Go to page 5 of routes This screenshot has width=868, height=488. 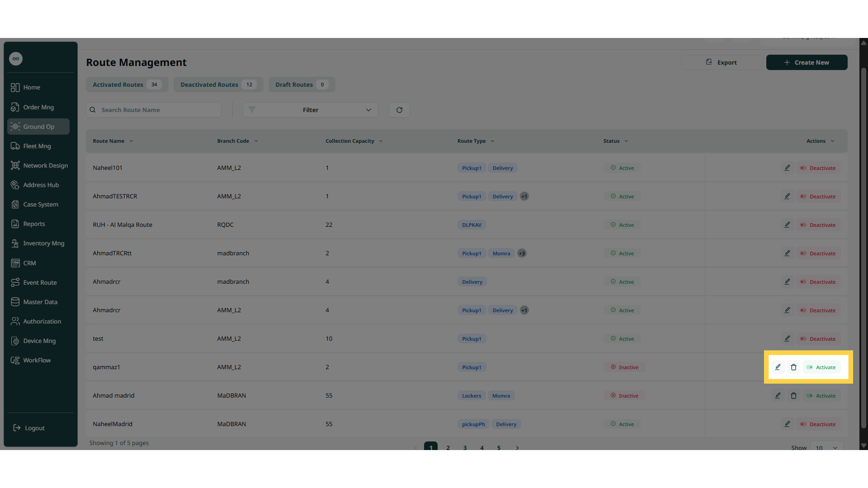(x=499, y=447)
